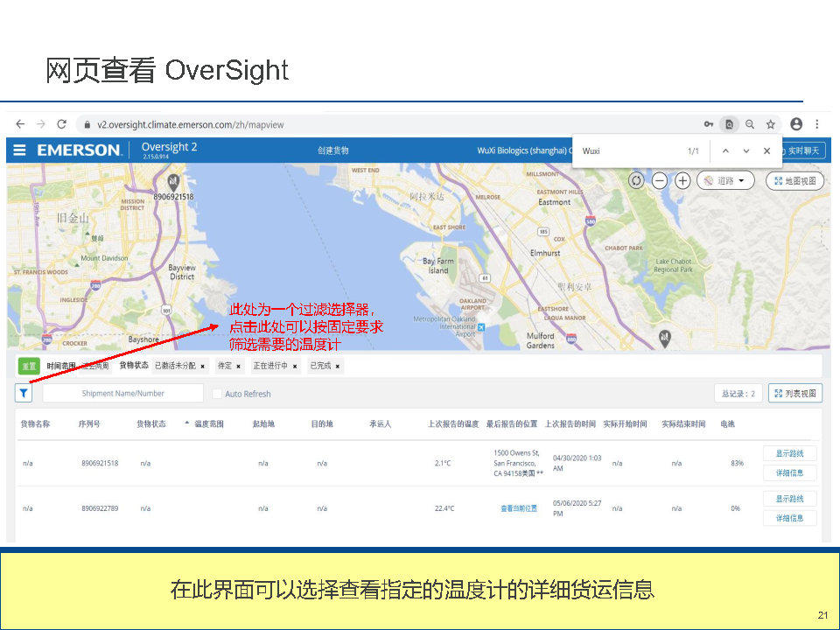
Task: Remove the 待定 status filter
Action: [x=238, y=367]
